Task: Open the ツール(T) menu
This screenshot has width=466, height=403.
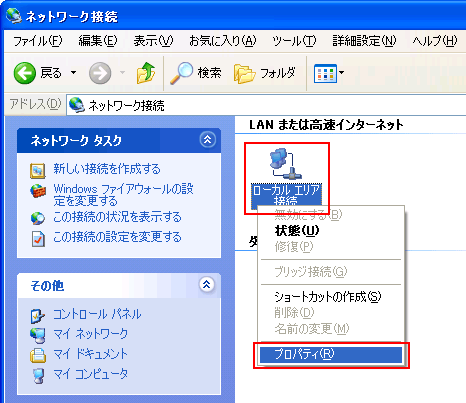Action: pos(294,41)
